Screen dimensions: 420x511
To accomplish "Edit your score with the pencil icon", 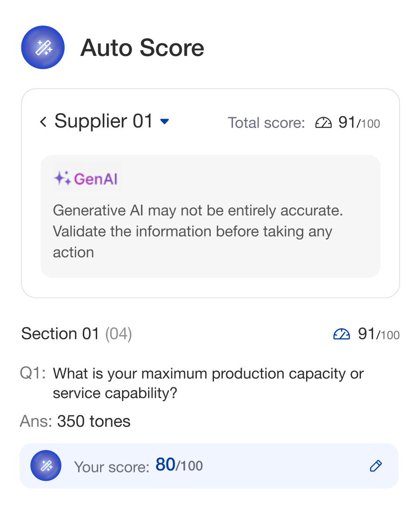I will (x=376, y=466).
